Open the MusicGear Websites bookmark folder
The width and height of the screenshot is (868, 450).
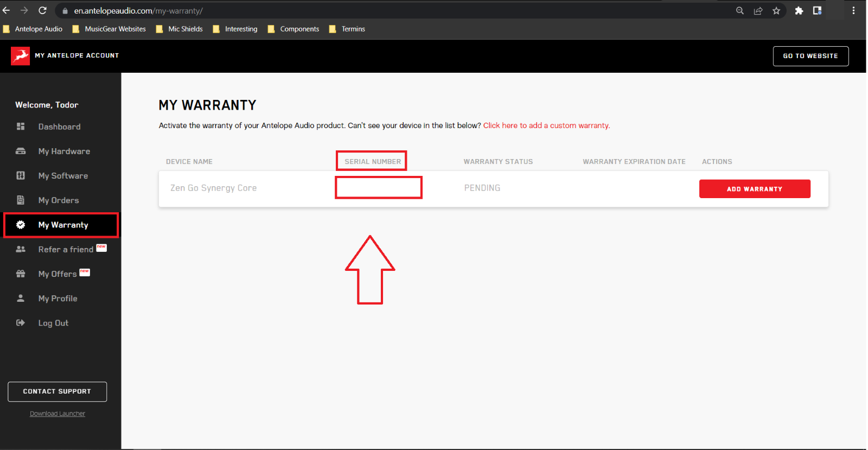coord(110,29)
